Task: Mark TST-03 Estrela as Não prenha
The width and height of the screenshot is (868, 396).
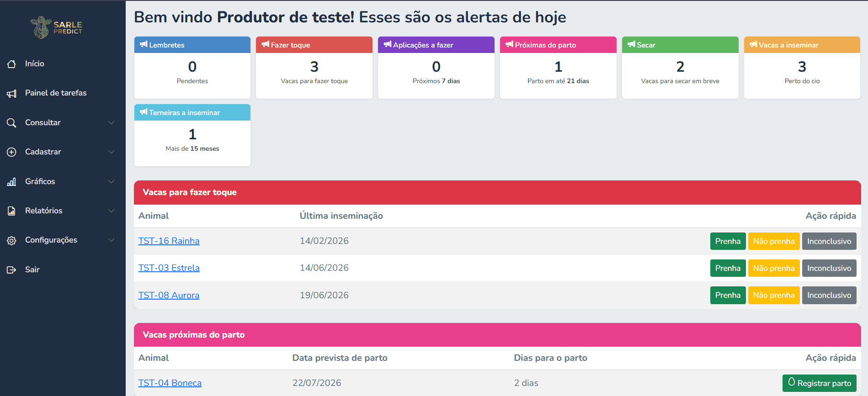Action: click(774, 268)
